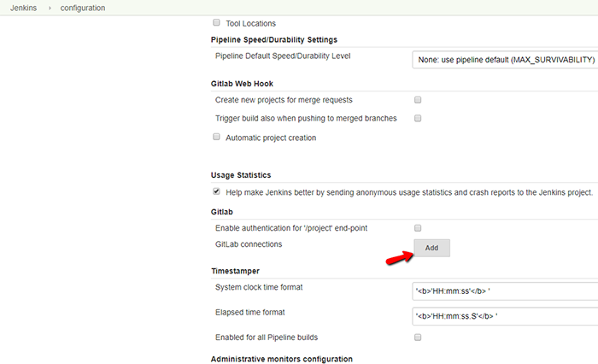This screenshot has width=598, height=364.
Task: Open the configuration breadcrumb
Action: coord(82,8)
